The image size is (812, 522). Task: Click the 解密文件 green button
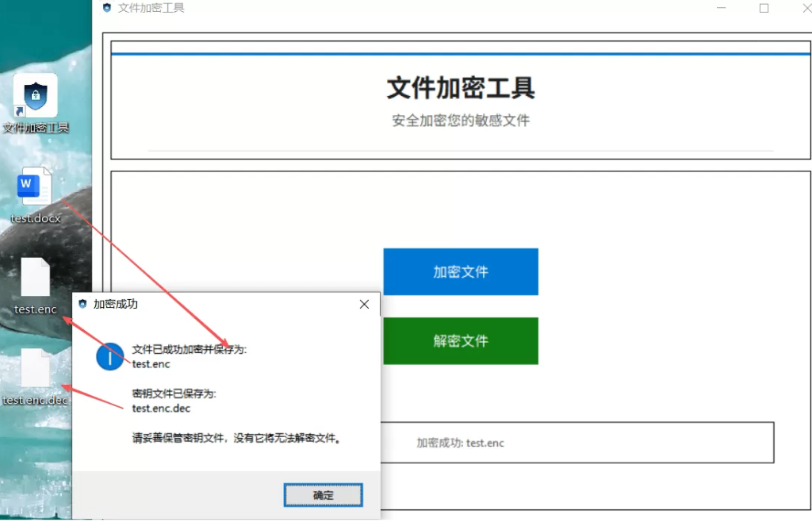click(461, 341)
